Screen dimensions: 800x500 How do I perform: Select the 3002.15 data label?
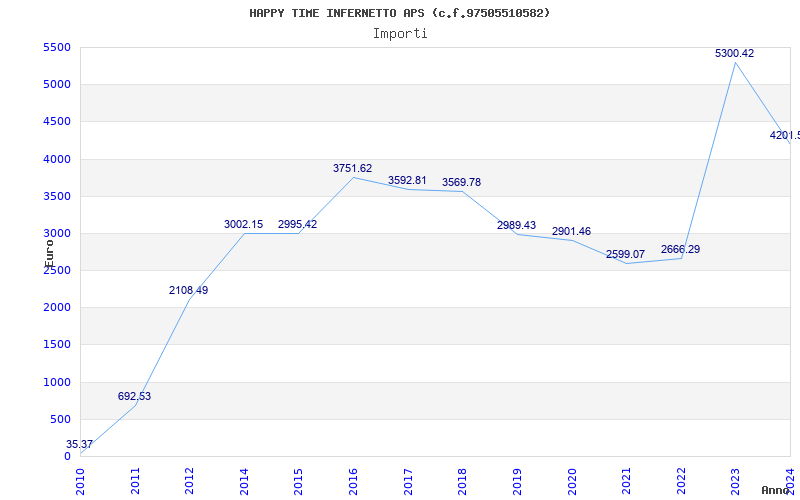coord(243,224)
